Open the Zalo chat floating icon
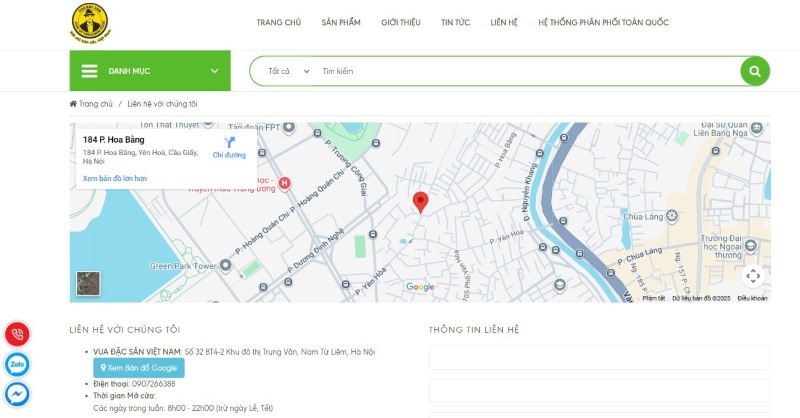Viewport: 800px width, 418px height. (x=17, y=364)
